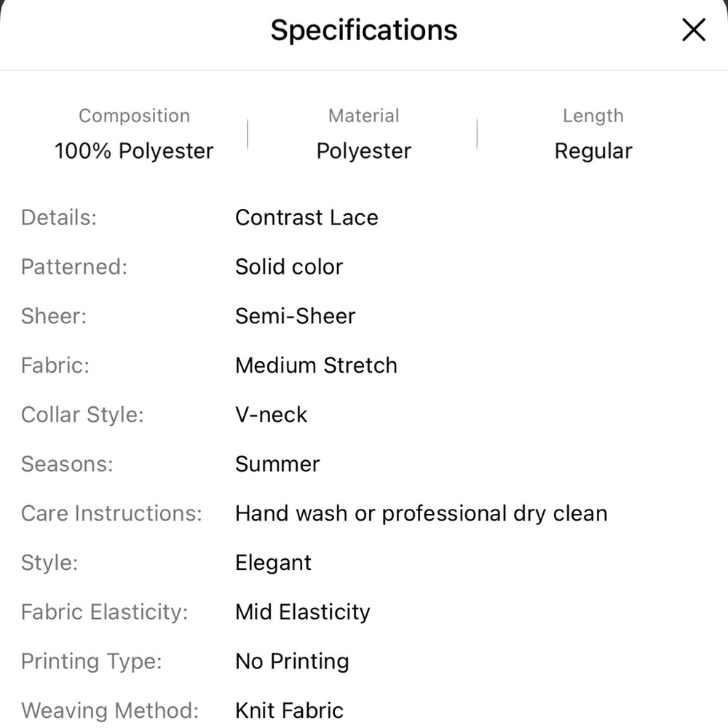Select the Length Regular value
Viewport: 728px width, 728px height.
593,151
